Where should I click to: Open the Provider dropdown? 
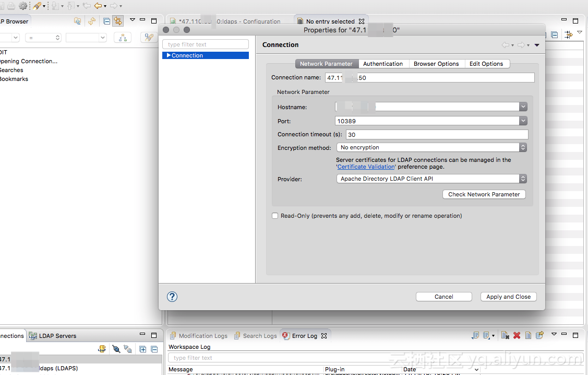pyautogui.click(x=431, y=179)
